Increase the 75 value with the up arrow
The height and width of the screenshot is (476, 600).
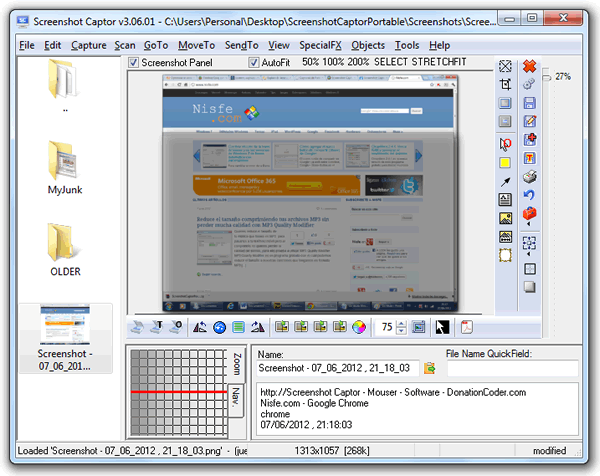[401, 324]
